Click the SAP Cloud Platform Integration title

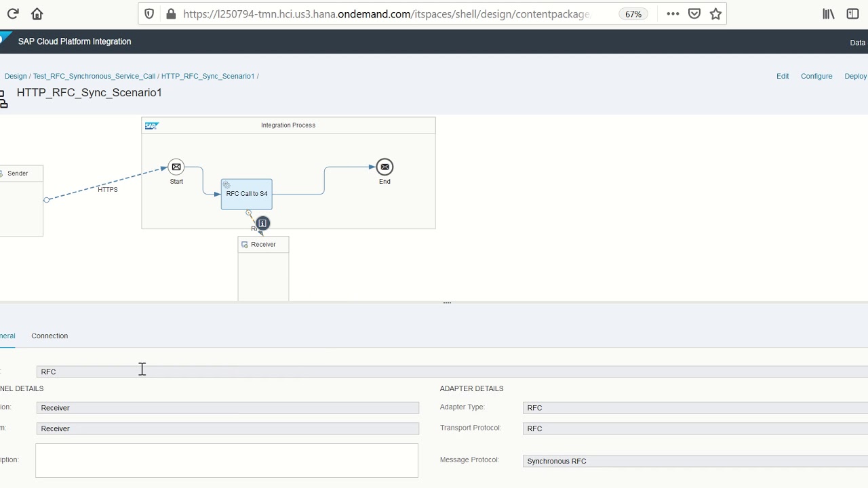[x=75, y=41]
